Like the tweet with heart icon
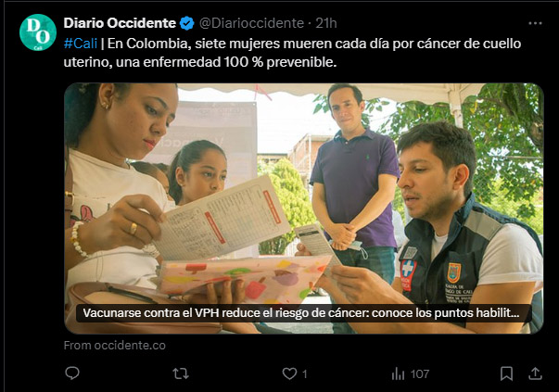 coord(289,373)
